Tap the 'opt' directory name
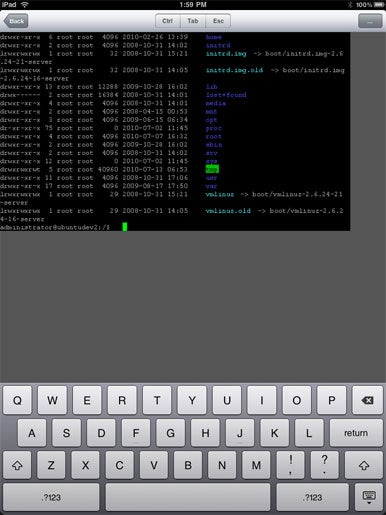 [x=211, y=120]
